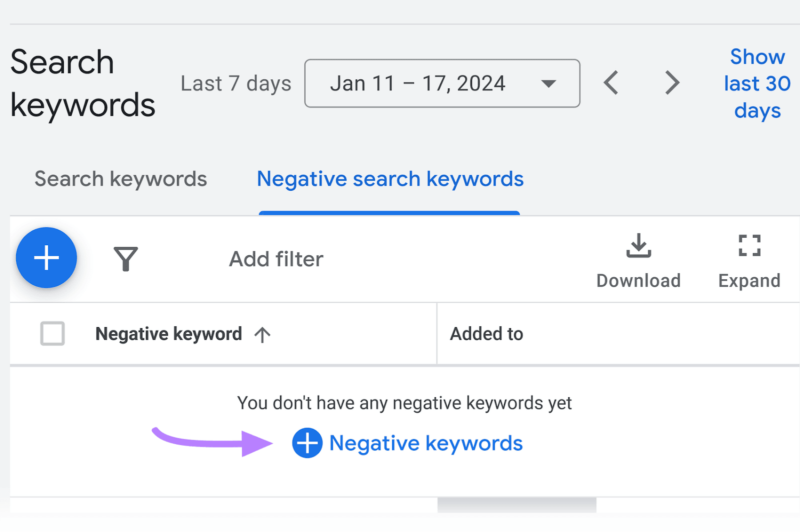800x532 pixels.
Task: Click the dropdown caret inside the date selector
Action: 548,83
